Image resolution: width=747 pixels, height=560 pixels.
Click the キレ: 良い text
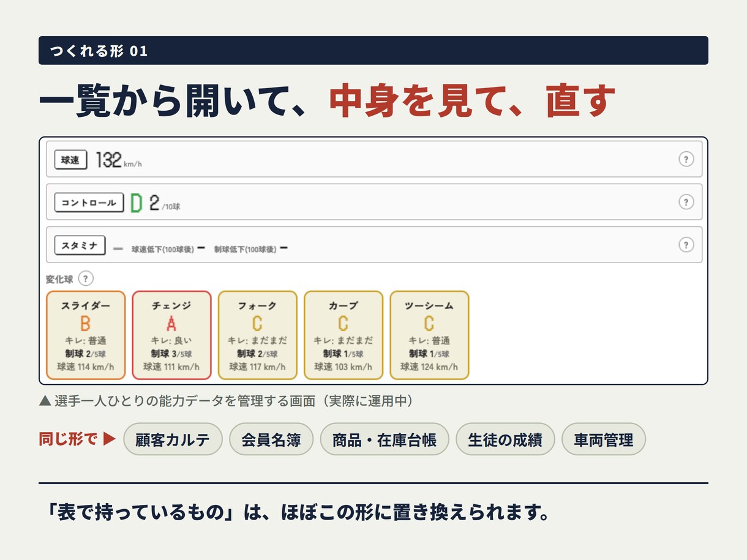171,341
